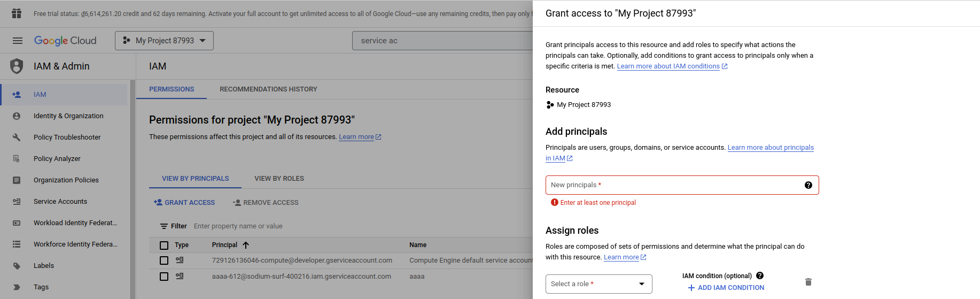The width and height of the screenshot is (980, 299).
Task: Sort by Principal column arrow
Action: coord(246,245)
